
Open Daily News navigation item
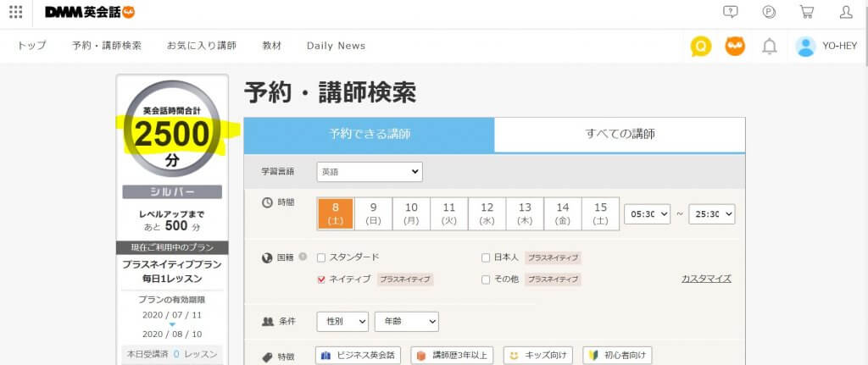(x=336, y=46)
